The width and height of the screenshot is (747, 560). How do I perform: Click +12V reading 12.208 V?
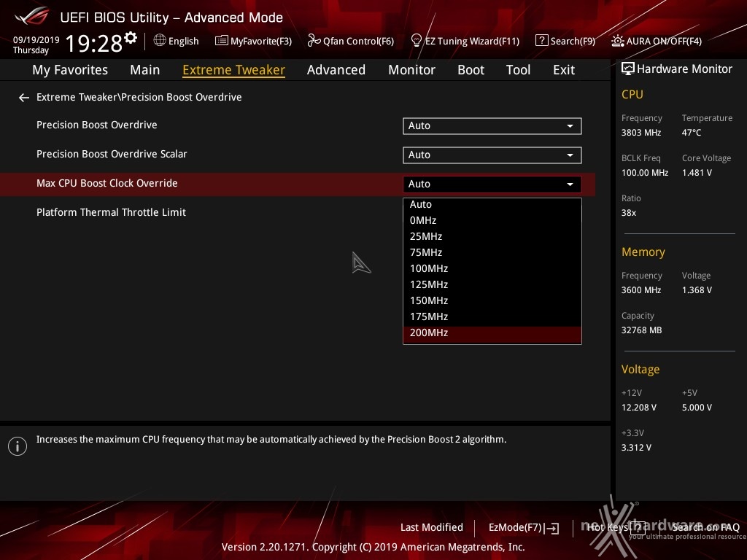pyautogui.click(x=638, y=408)
